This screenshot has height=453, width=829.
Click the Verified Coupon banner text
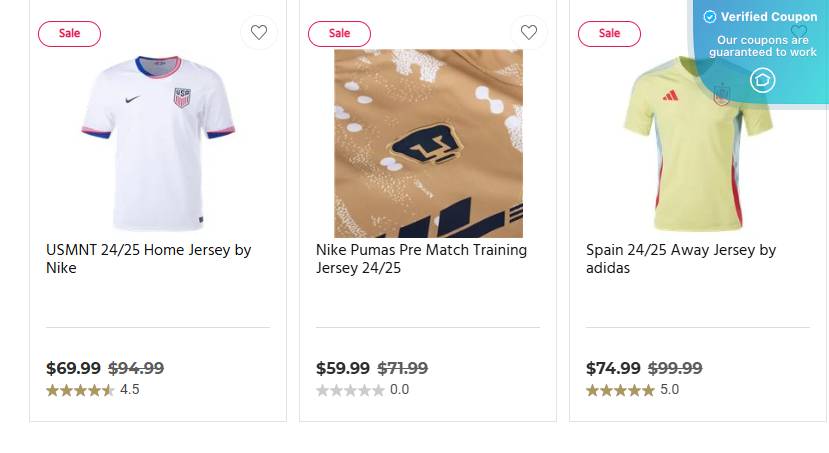pos(768,17)
